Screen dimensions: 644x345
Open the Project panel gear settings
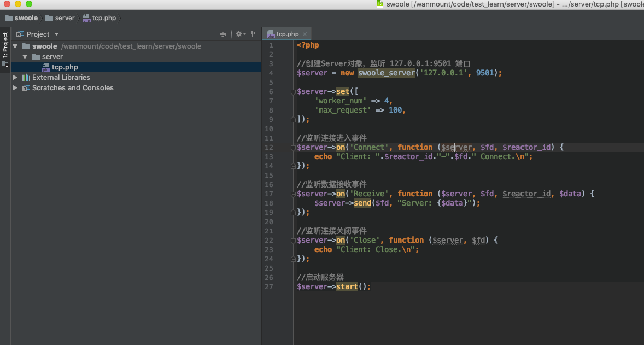pos(239,34)
